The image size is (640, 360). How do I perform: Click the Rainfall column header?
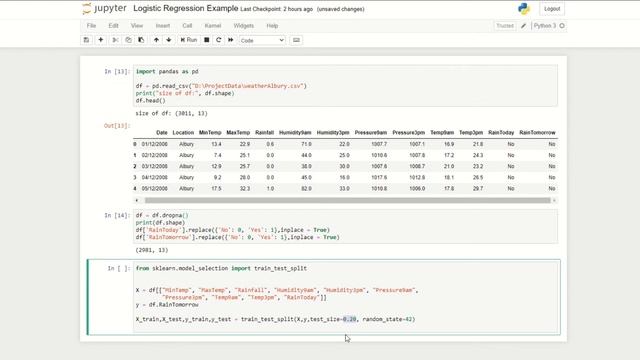click(x=264, y=133)
